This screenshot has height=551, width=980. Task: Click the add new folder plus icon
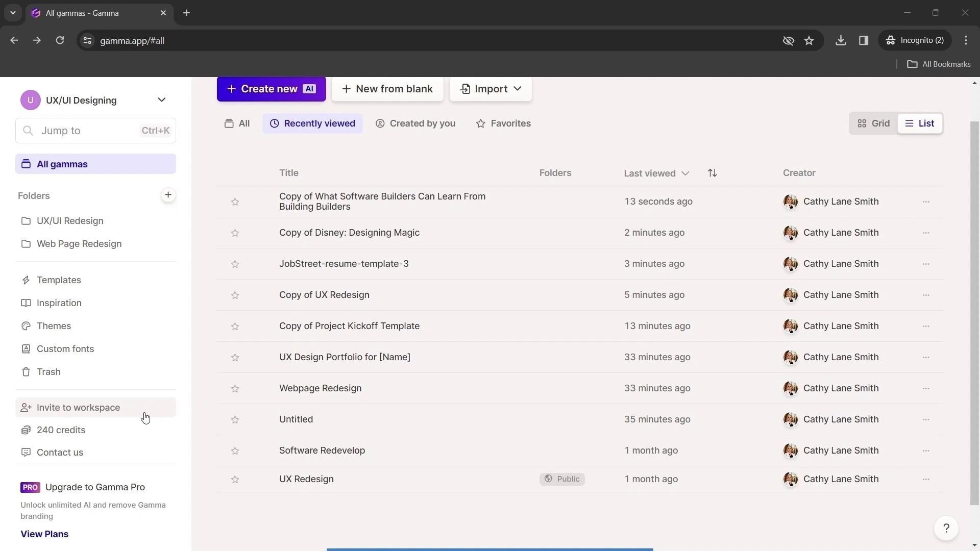coord(168,195)
